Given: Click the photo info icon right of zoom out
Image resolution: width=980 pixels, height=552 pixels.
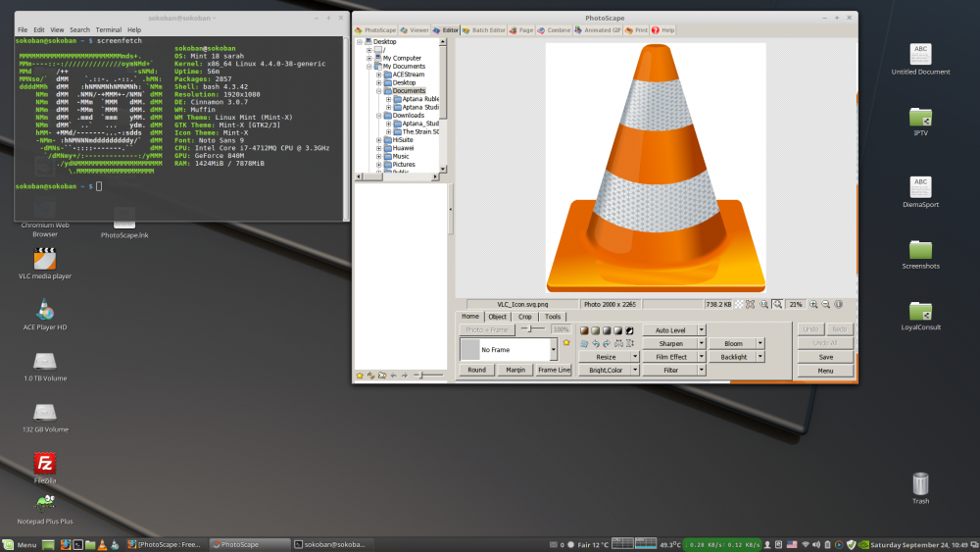Looking at the screenshot, I should (838, 305).
